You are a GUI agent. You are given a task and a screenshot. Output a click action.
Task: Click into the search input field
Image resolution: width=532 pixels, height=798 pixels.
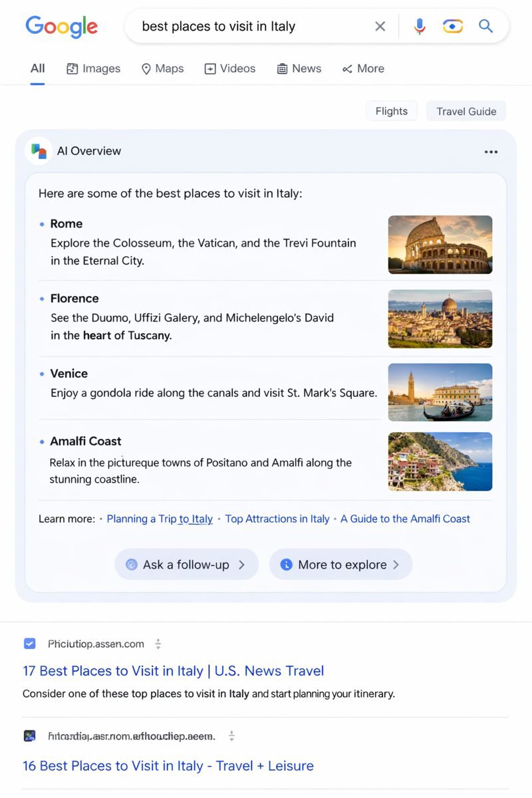click(253, 27)
